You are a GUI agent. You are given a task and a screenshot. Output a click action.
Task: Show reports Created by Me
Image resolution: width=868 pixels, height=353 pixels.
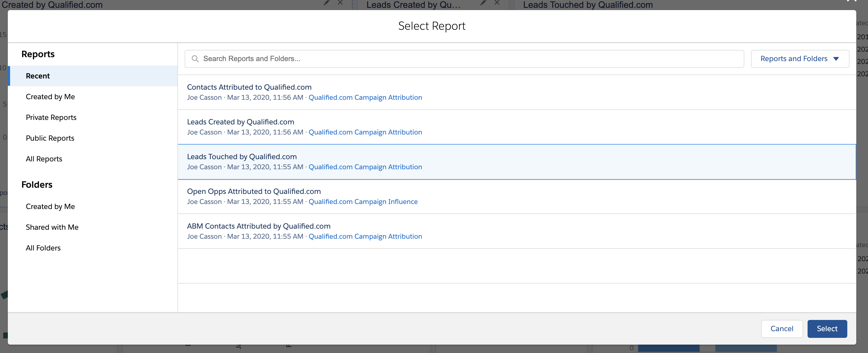point(93,97)
